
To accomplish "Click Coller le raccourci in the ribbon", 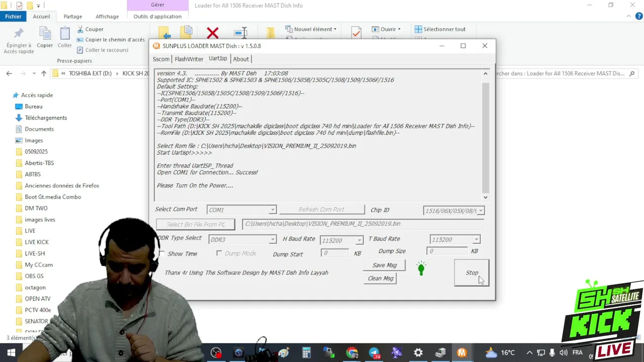I will point(103,50).
